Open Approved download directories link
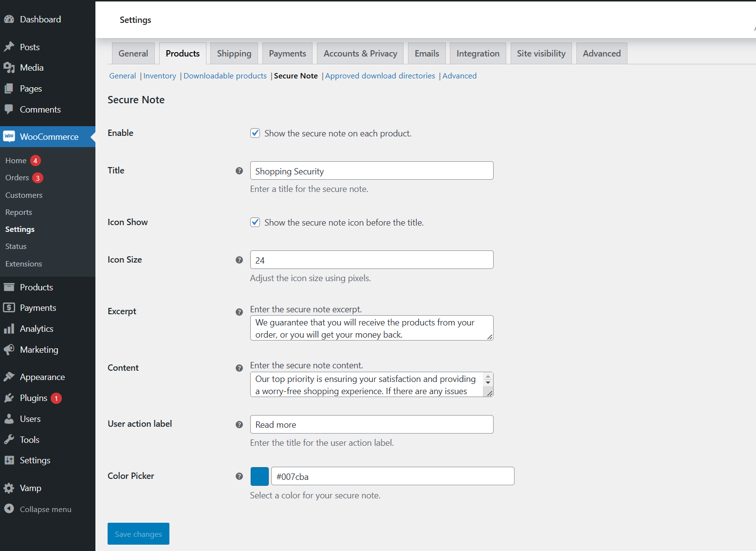Viewport: 756px width, 551px height. coord(380,76)
